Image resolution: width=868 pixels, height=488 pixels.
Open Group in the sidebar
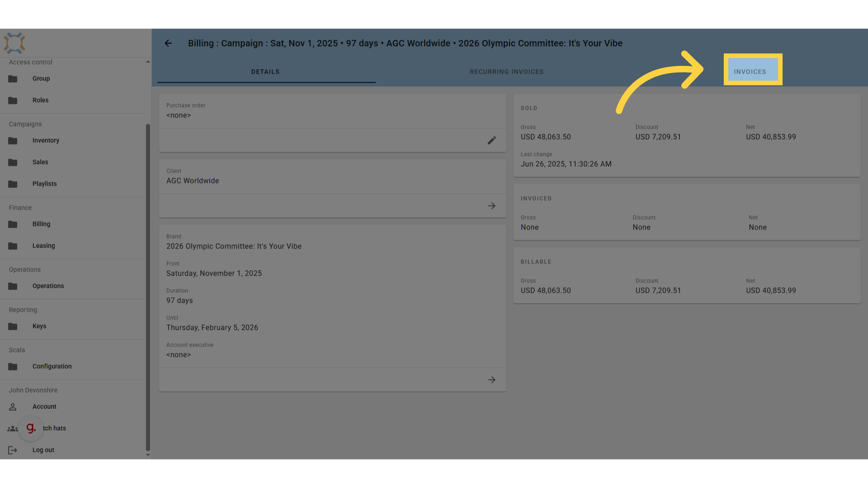click(41, 79)
